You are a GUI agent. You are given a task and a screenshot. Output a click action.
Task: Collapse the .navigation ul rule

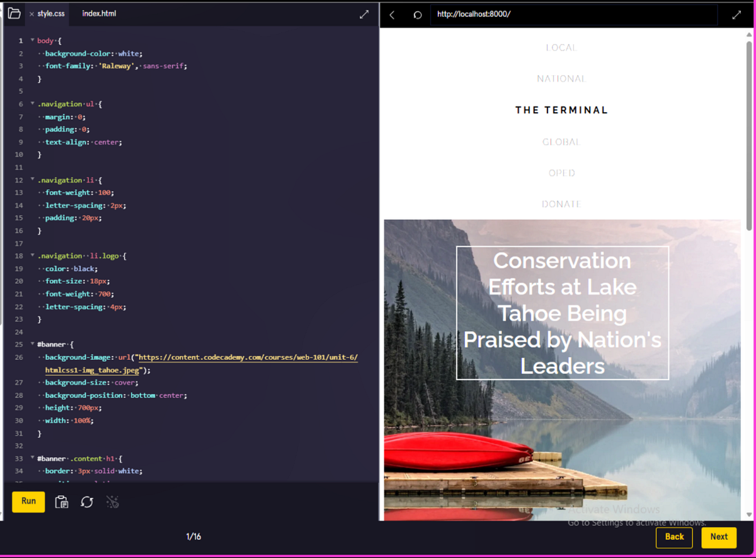tap(32, 103)
